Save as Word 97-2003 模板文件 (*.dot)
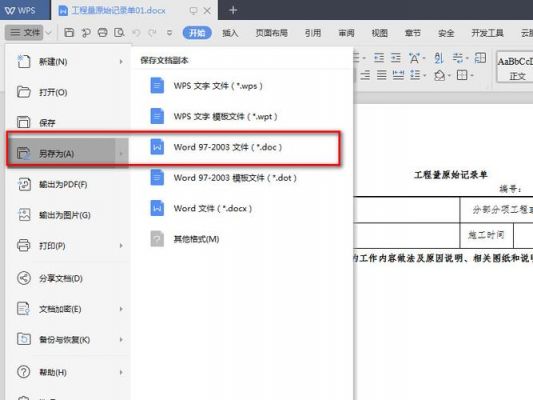 point(241,178)
